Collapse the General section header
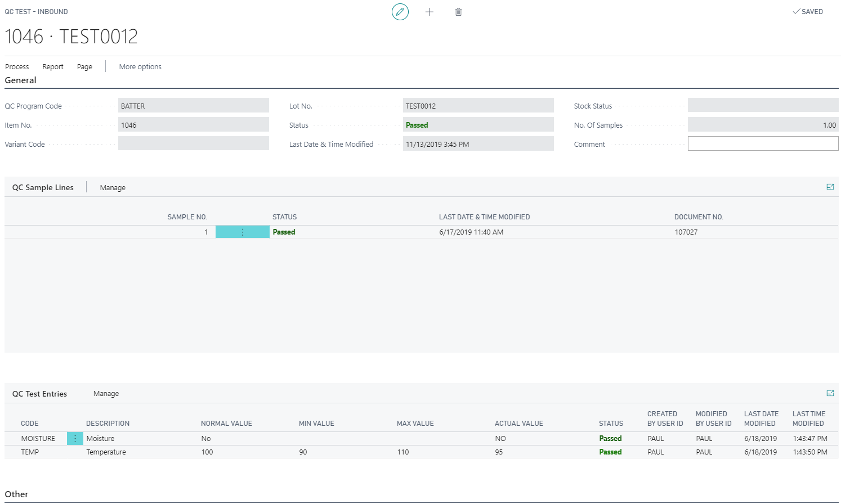This screenshot has height=504, width=841. point(21,80)
